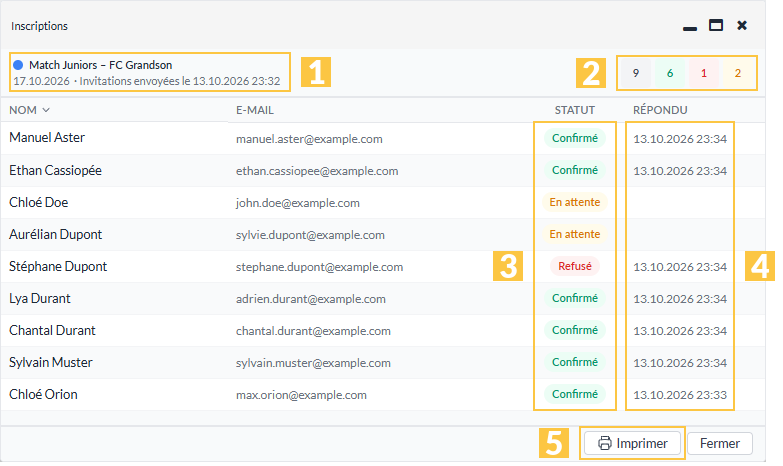Click Manuel Aster's Confirmé status badge
Viewport: 783px width, 466px height.
click(575, 138)
